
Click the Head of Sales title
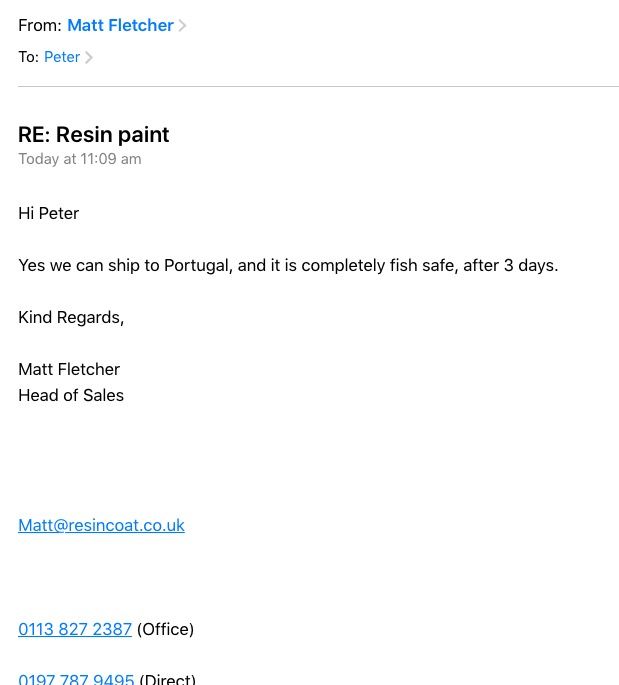[x=71, y=395]
